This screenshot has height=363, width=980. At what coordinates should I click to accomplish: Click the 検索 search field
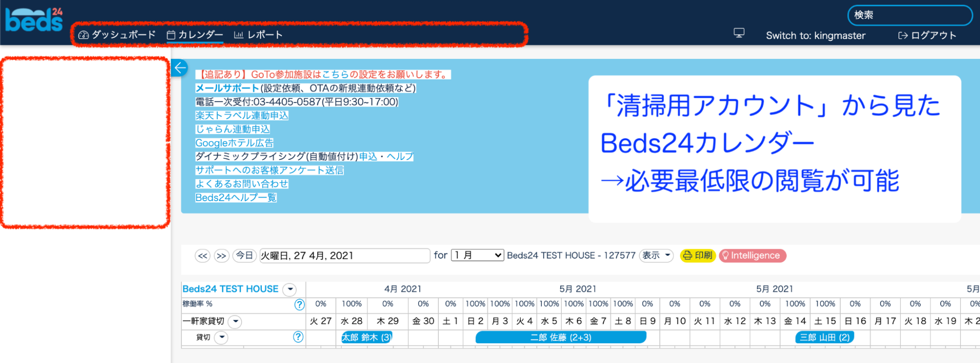point(909,15)
